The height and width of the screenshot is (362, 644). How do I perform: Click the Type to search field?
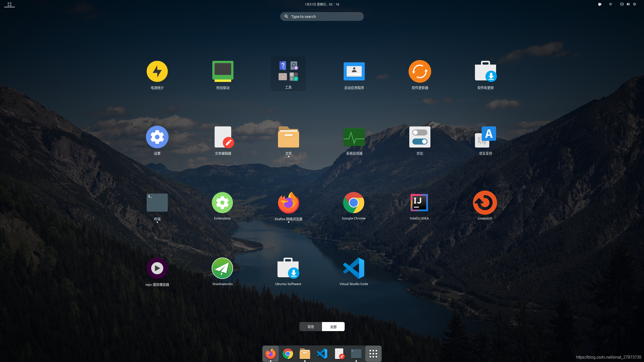[322, 16]
